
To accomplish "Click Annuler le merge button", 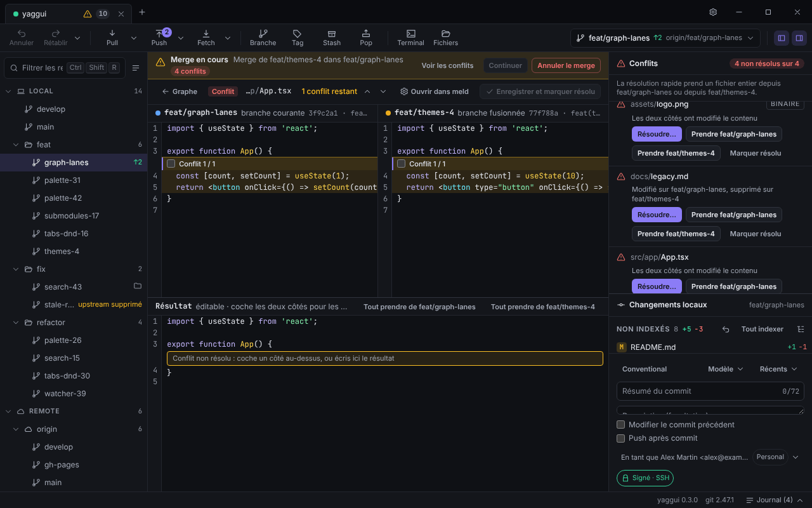I will coord(566,65).
